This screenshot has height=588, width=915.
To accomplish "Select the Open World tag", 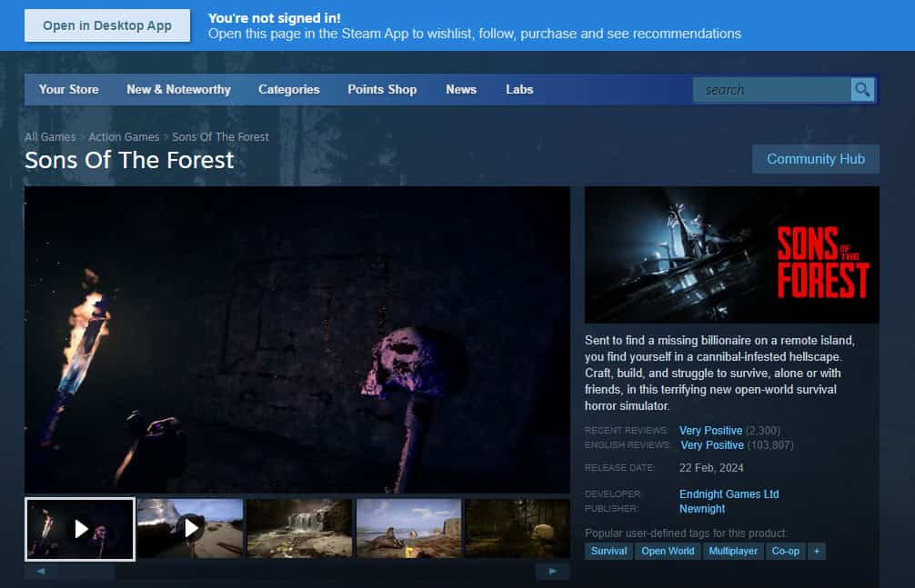I will 668,552.
